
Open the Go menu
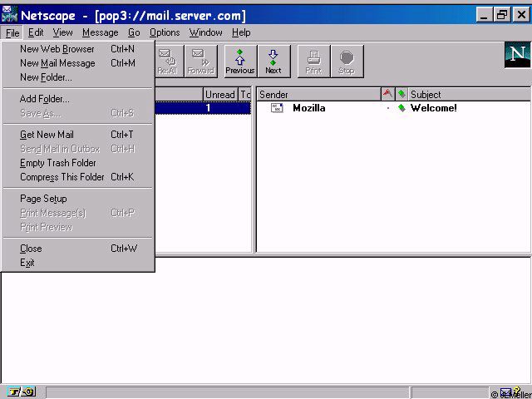[x=134, y=33]
